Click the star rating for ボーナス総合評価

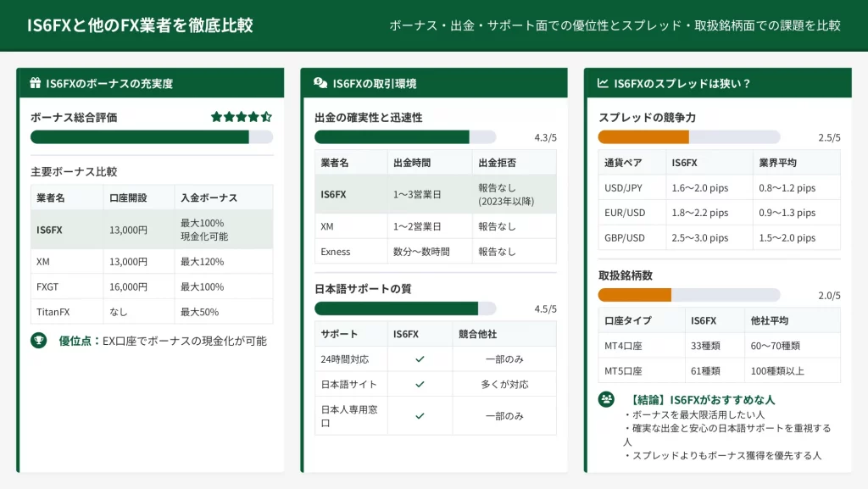point(242,117)
